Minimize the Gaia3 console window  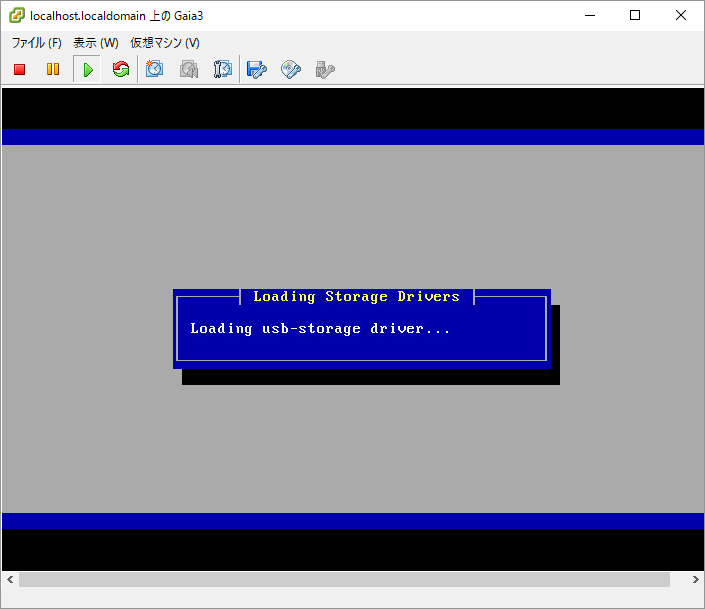[590, 15]
